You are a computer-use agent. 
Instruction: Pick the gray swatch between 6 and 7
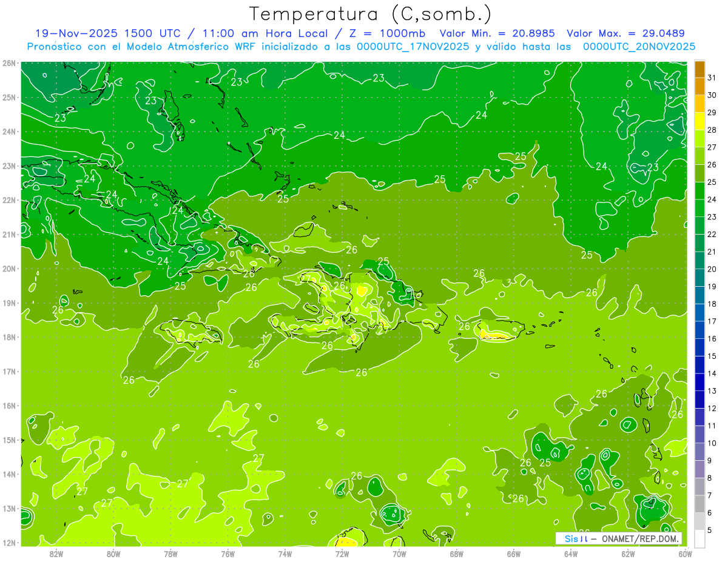click(x=699, y=504)
